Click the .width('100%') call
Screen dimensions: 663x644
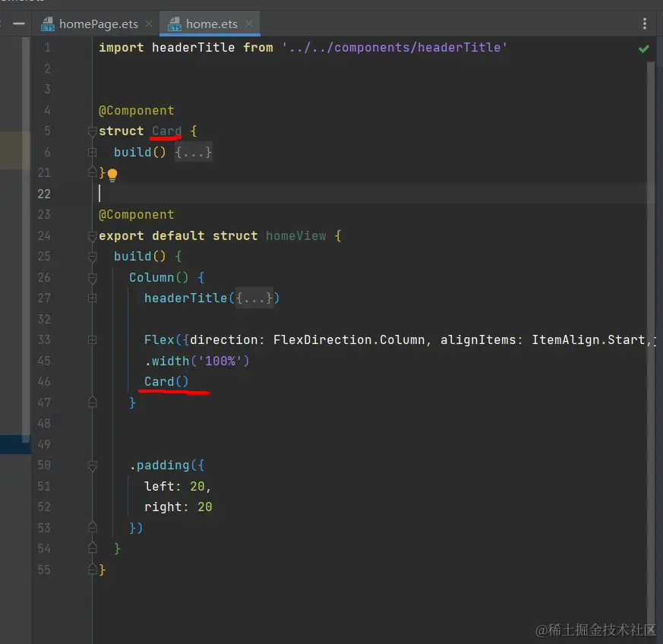[x=197, y=361]
